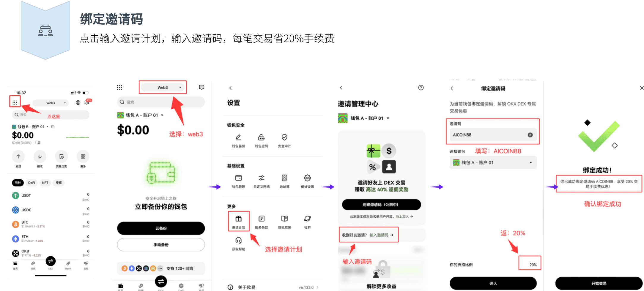Open grid menu on 钱包 B home screen
Viewport: 644px width, 291px height.
tap(15, 102)
